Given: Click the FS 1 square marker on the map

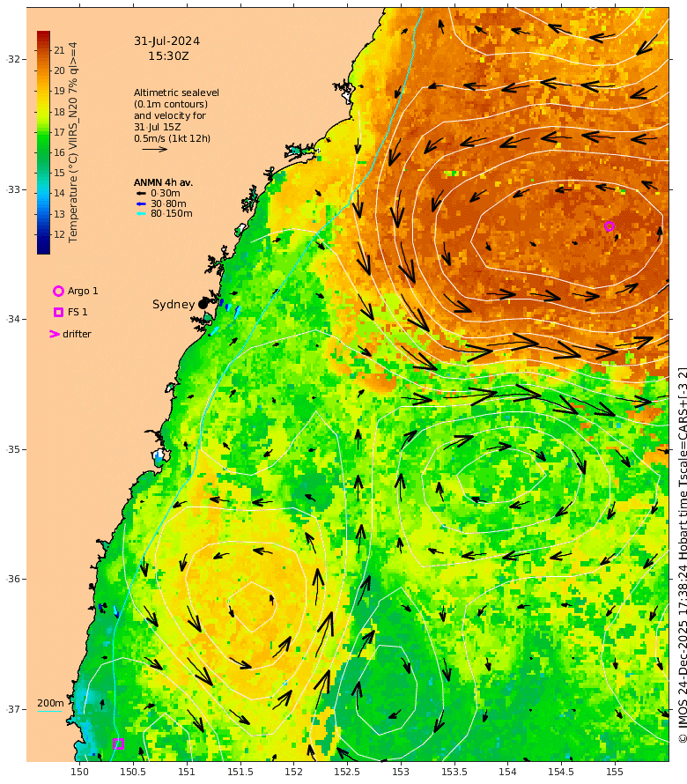Looking at the screenshot, I should [x=119, y=743].
